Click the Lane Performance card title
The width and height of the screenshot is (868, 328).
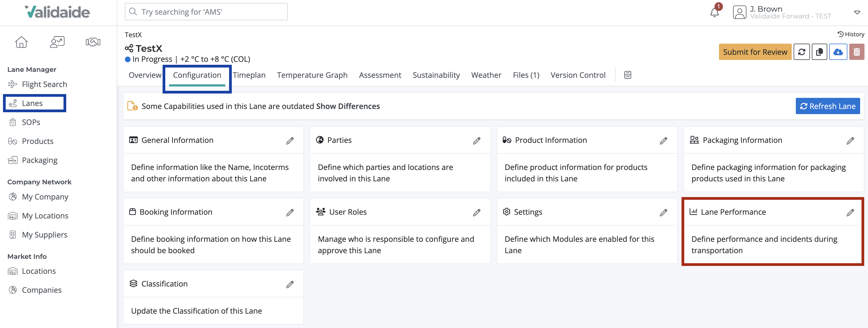pyautogui.click(x=733, y=212)
